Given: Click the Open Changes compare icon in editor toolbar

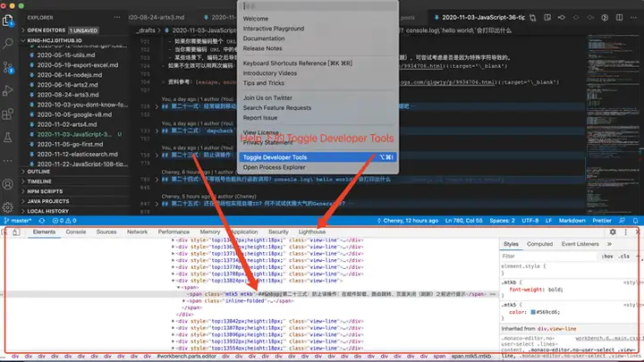Looking at the screenshot, I should [x=533, y=18].
